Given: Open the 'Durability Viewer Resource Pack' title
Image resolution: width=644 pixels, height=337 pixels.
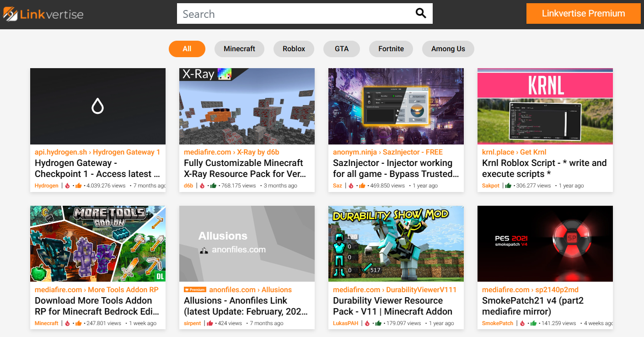Looking at the screenshot, I should tap(392, 306).
